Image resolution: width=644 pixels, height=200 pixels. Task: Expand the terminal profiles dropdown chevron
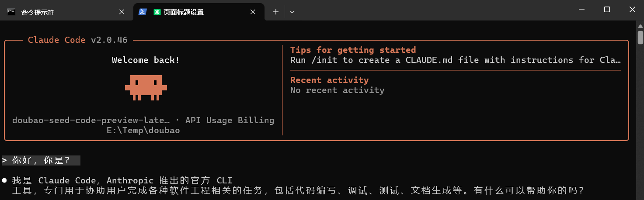point(292,12)
